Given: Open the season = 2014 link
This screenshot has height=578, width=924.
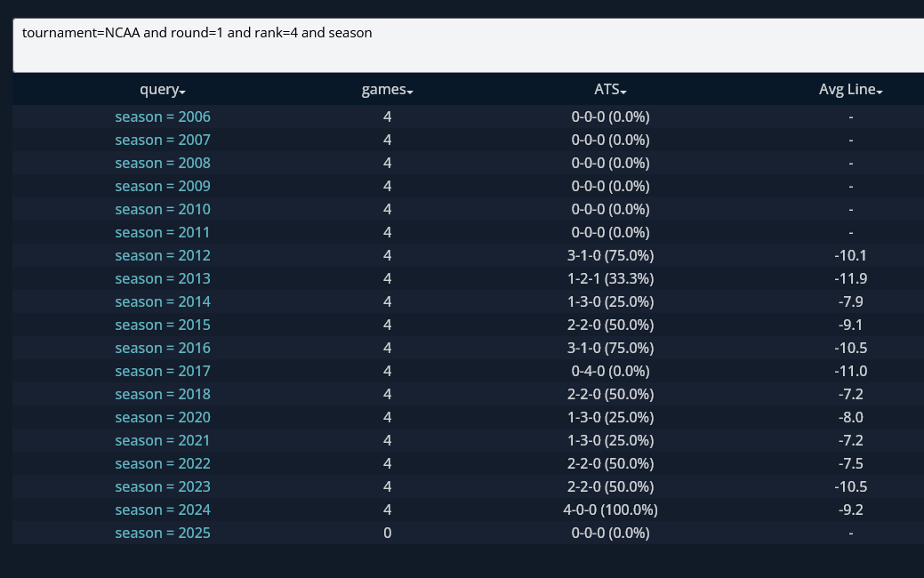Looking at the screenshot, I should (163, 301).
